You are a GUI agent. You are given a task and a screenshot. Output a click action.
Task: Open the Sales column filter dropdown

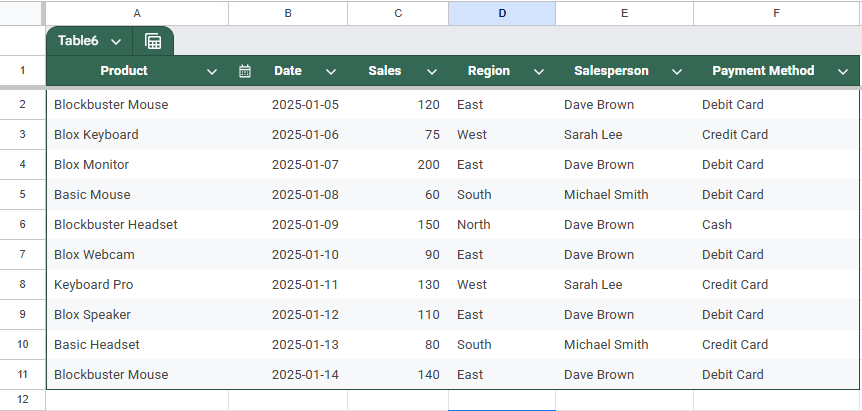[x=432, y=71]
